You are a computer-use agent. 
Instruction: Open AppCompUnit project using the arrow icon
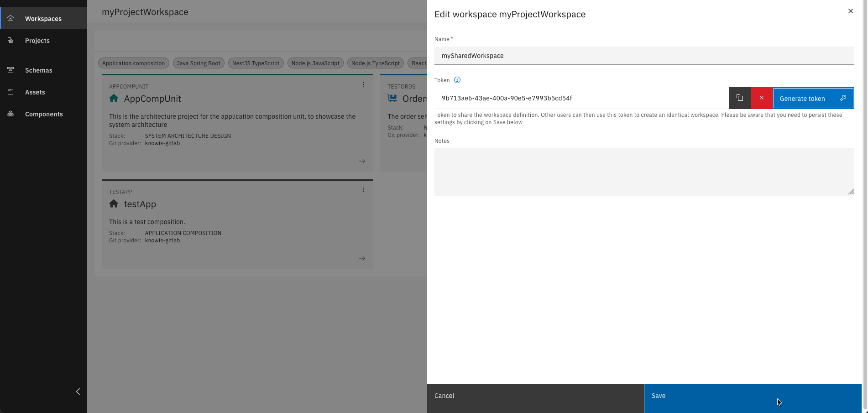[x=361, y=161]
